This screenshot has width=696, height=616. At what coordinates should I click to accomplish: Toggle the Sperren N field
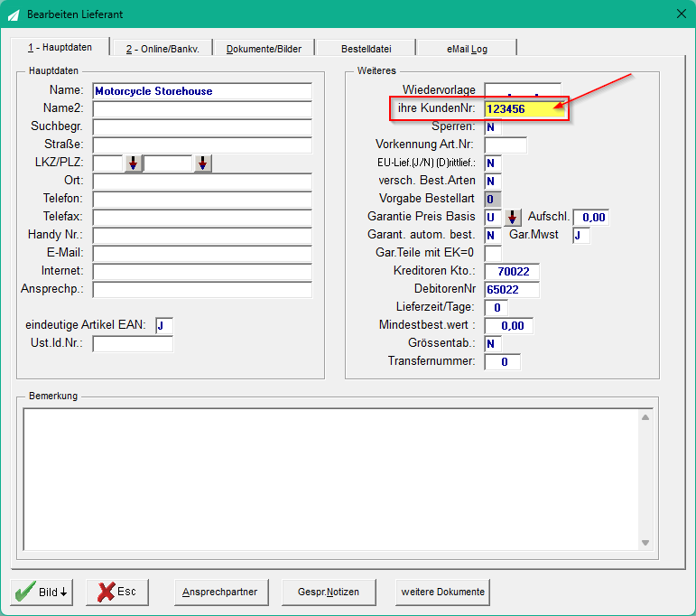coord(493,127)
